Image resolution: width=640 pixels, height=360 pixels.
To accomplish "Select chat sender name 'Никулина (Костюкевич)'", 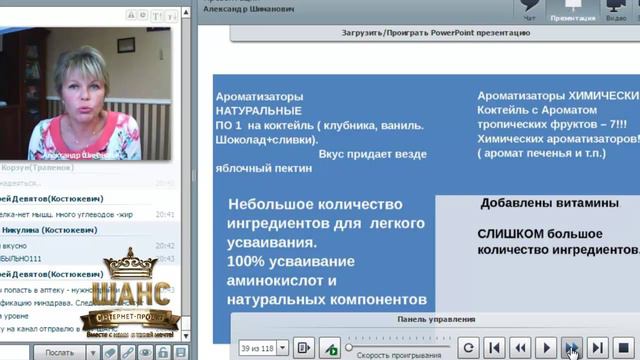I will pyautogui.click(x=49, y=230).
